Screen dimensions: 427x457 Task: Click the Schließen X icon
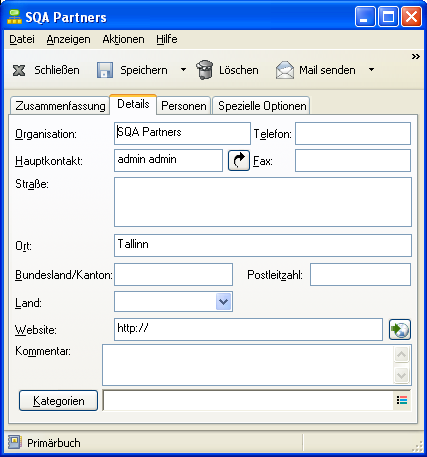click(x=19, y=70)
